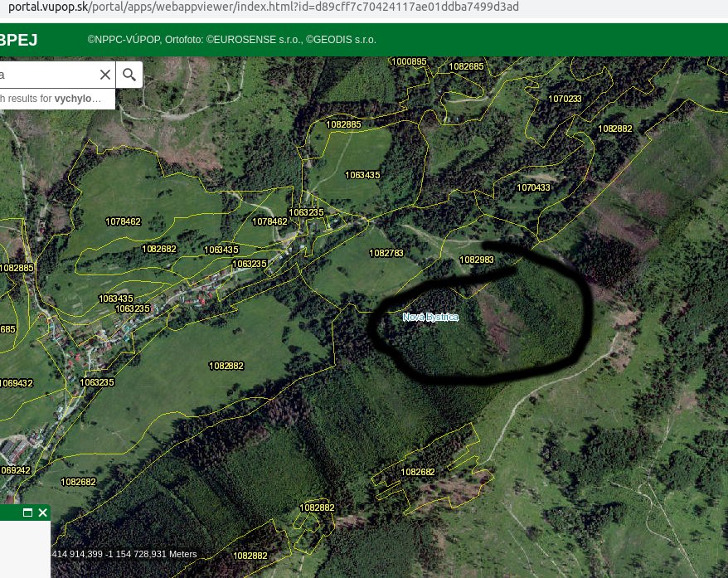
Task: Select the Nová Bystrica place label
Action: click(430, 317)
